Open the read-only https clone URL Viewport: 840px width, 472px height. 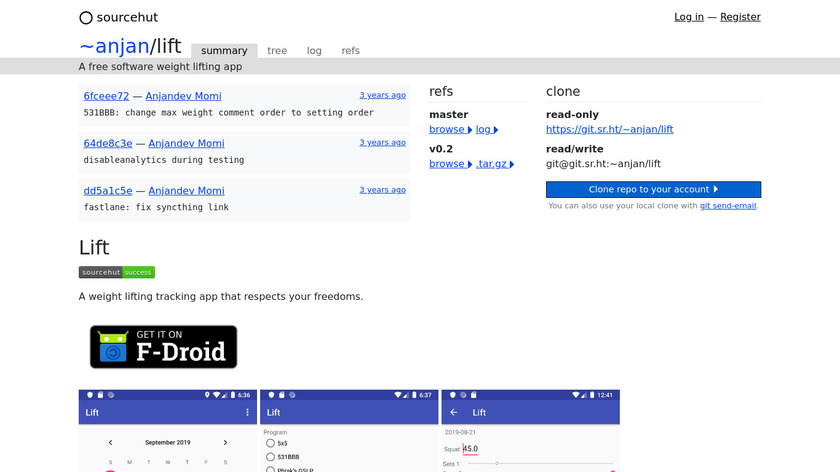click(x=609, y=129)
